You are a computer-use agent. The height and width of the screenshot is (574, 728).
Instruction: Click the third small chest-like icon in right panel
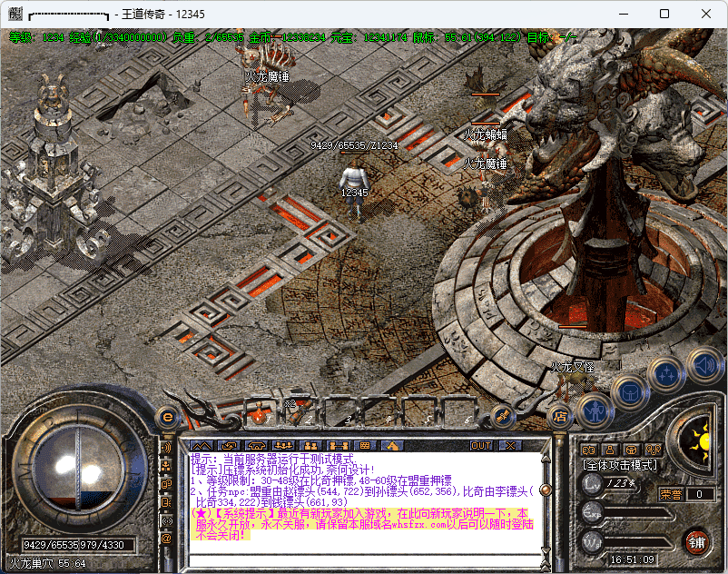tap(632, 450)
